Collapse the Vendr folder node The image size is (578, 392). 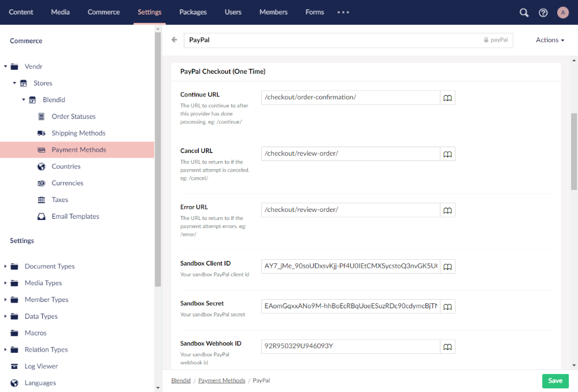click(x=6, y=67)
